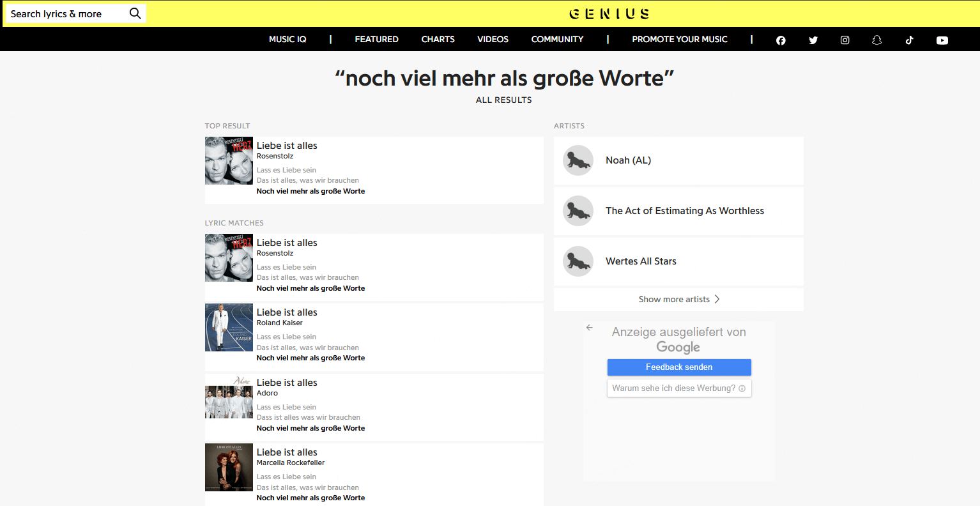Open The Act of Estimating As Worthless artist

coord(678,211)
